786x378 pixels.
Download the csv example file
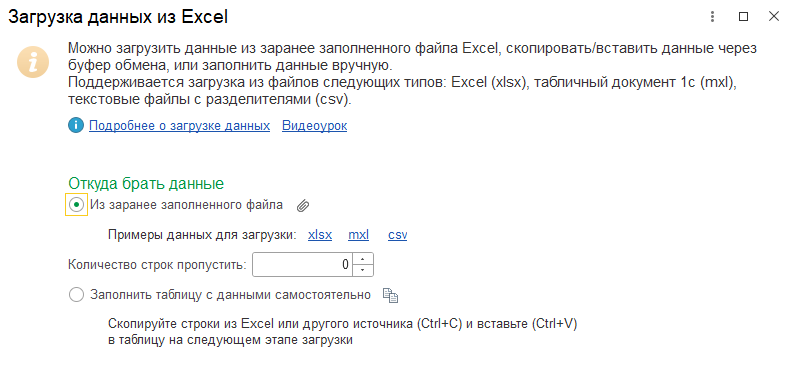[x=398, y=235]
